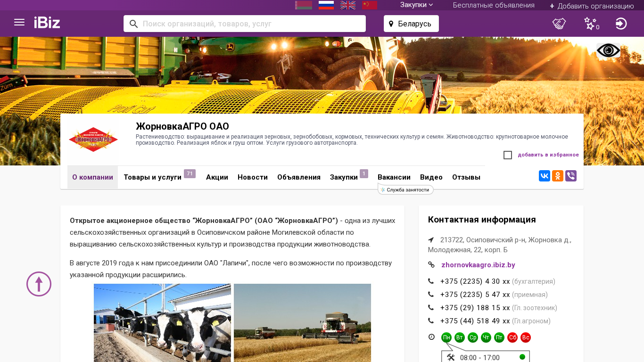Select Sunday (Вс) schedule circle
Image resolution: width=644 pixels, height=362 pixels.
(526, 337)
